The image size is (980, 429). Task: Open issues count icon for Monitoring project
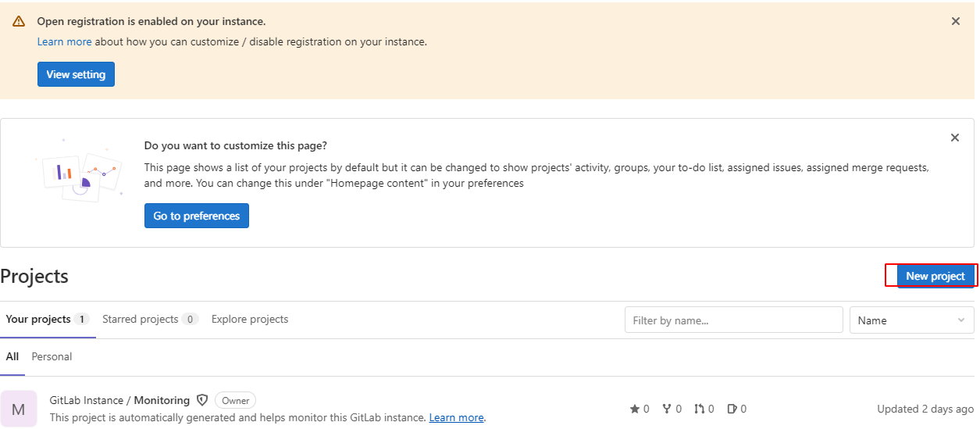coord(732,409)
